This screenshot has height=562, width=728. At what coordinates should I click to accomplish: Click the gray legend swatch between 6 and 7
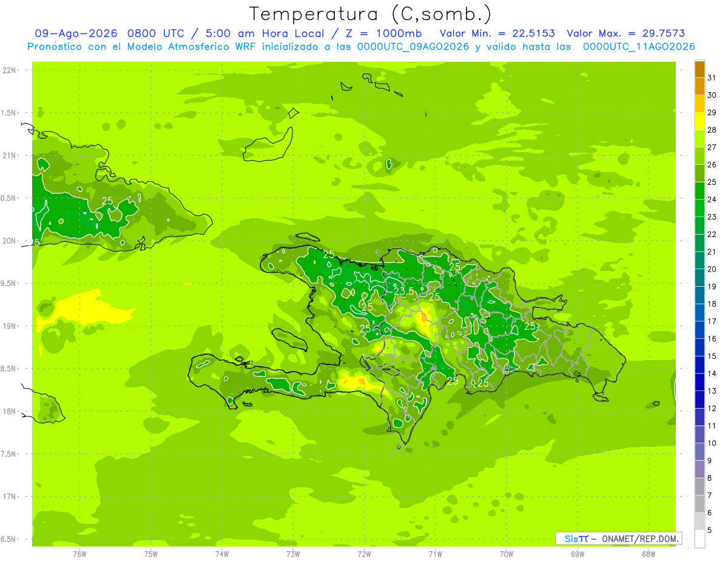[x=699, y=504]
